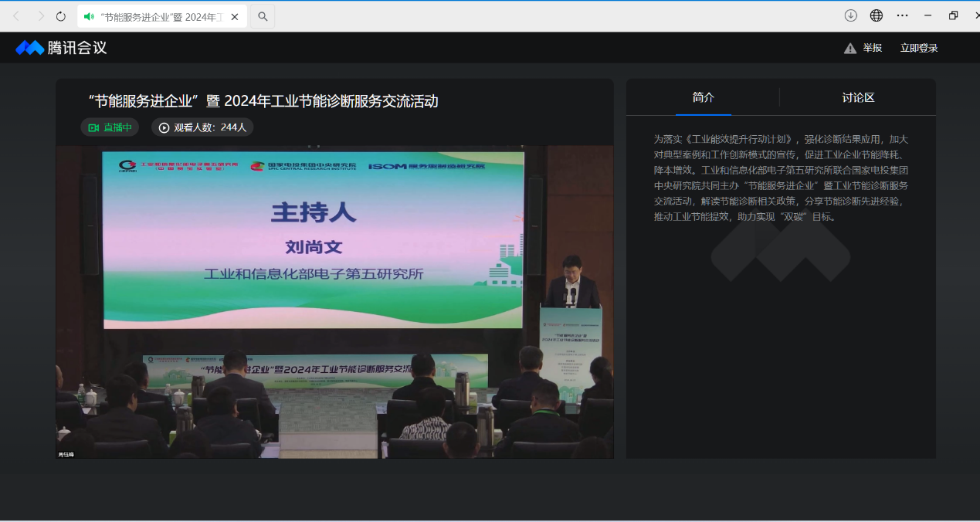
Task: Click the 直播中 live status badge
Action: tap(110, 127)
